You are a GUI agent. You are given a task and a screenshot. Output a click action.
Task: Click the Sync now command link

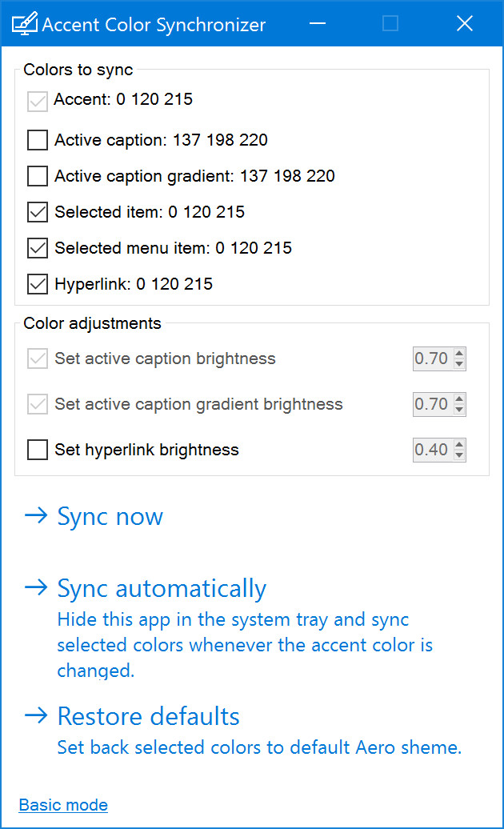[x=110, y=517]
